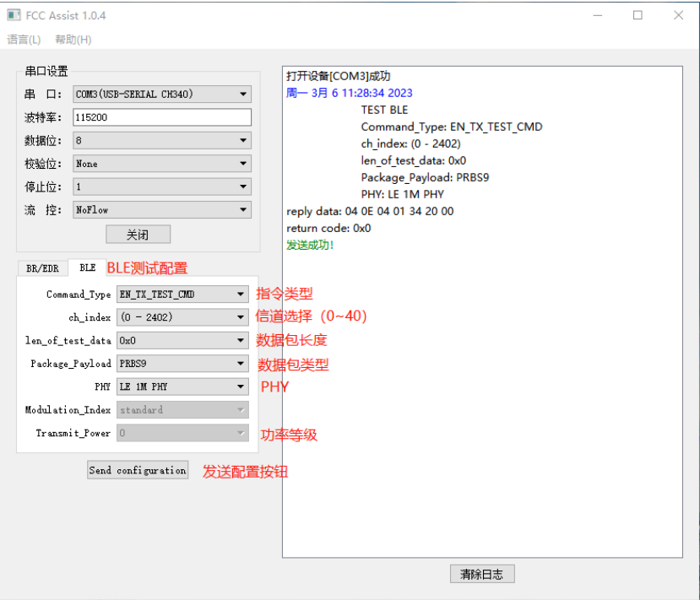Click the FCC Assist app icon in title bar

(x=14, y=15)
